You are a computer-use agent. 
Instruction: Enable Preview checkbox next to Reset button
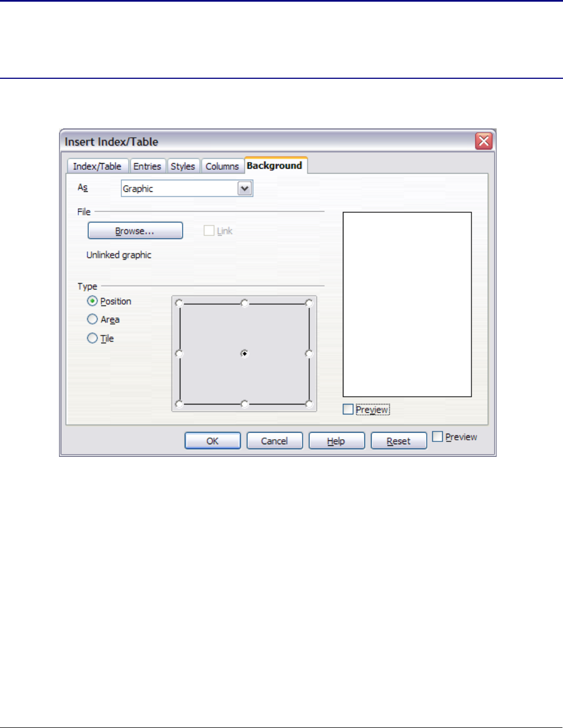pyautogui.click(x=438, y=436)
